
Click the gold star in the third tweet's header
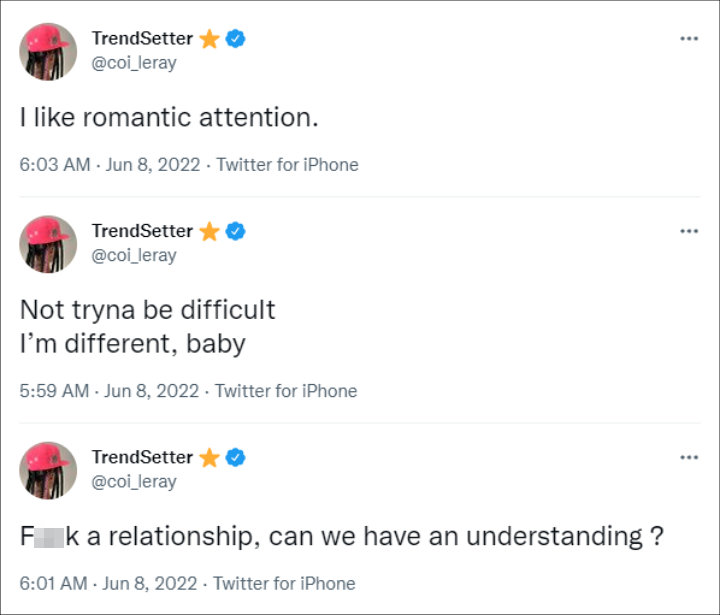coord(209,457)
